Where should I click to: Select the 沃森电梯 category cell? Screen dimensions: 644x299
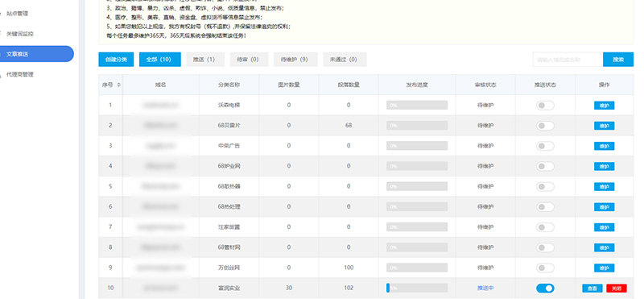pyautogui.click(x=229, y=106)
